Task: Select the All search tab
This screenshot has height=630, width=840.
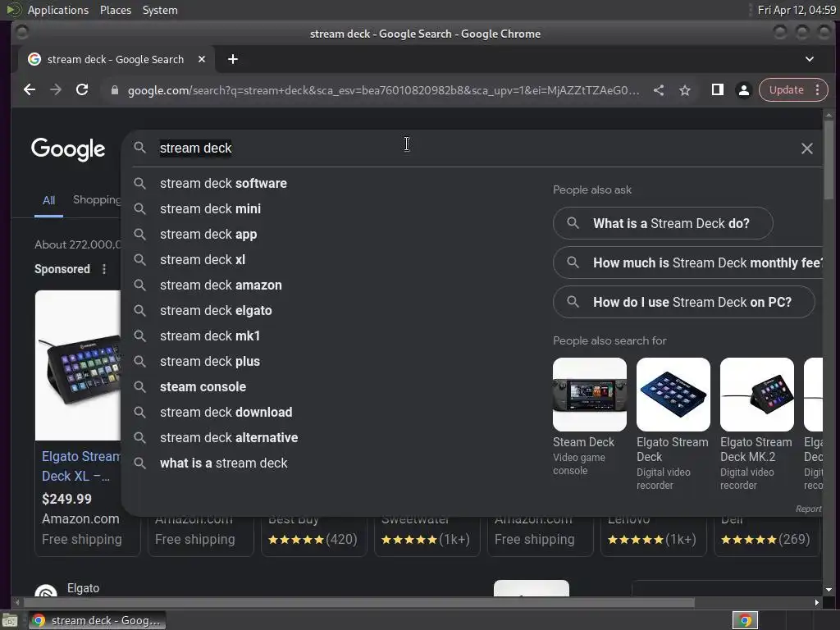Action: 48,200
